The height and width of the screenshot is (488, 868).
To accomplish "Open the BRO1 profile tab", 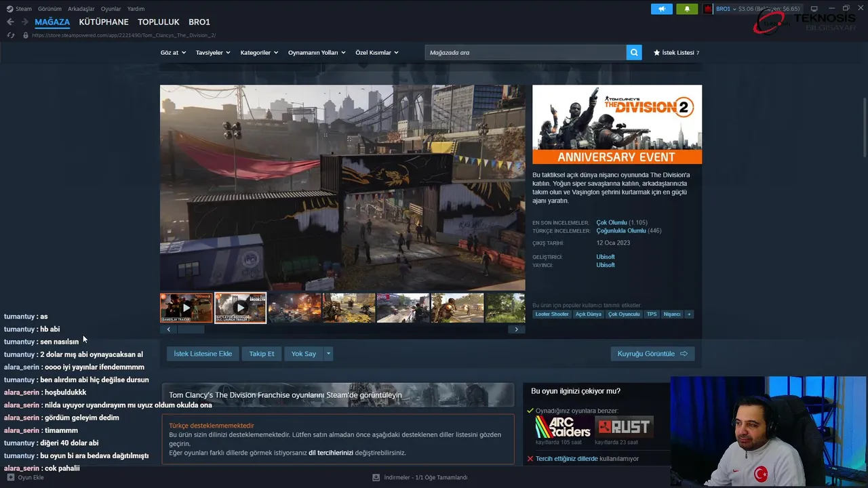I will point(199,22).
